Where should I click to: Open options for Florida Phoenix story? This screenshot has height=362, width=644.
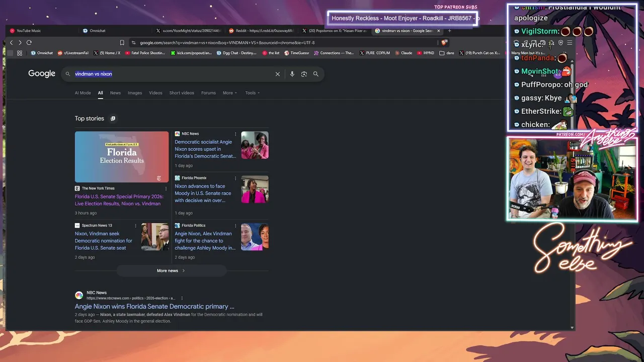point(235,178)
